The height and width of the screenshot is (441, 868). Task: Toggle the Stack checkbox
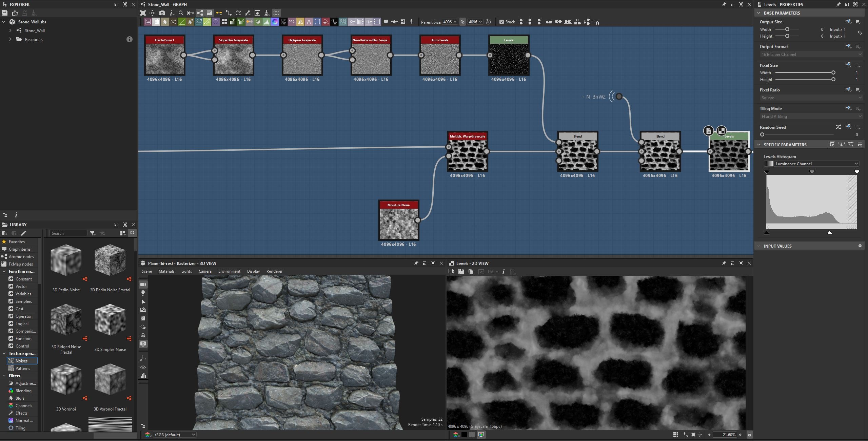501,22
